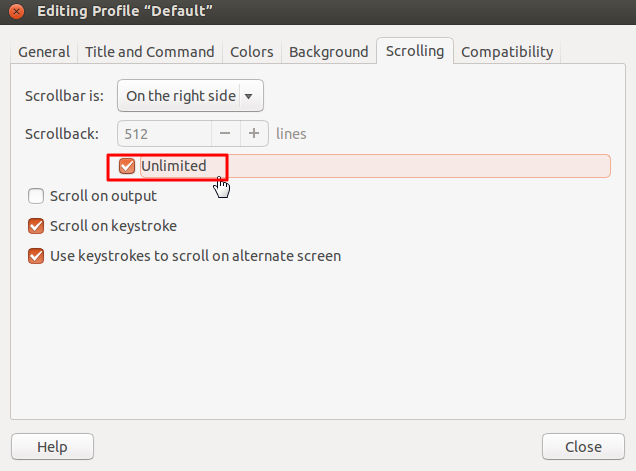
Task: Go to the Background tab
Action: 329,52
